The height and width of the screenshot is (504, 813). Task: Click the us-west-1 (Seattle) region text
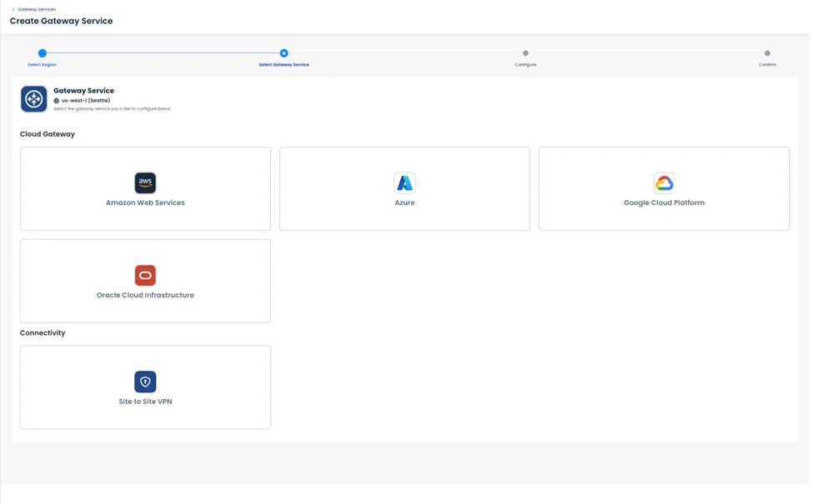86,101
